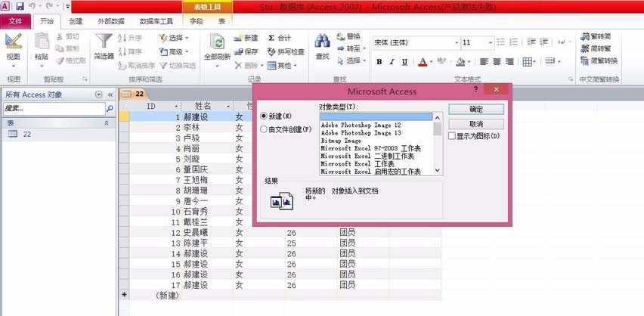Open the 筛选器 filter funnel icon
The image size is (644, 316).
(x=104, y=41)
